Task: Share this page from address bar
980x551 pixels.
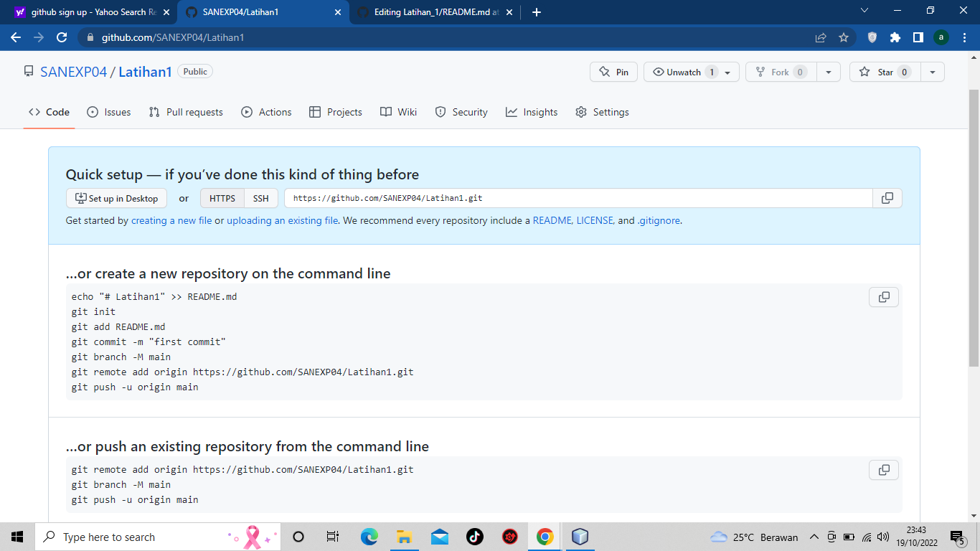Action: coord(821,37)
